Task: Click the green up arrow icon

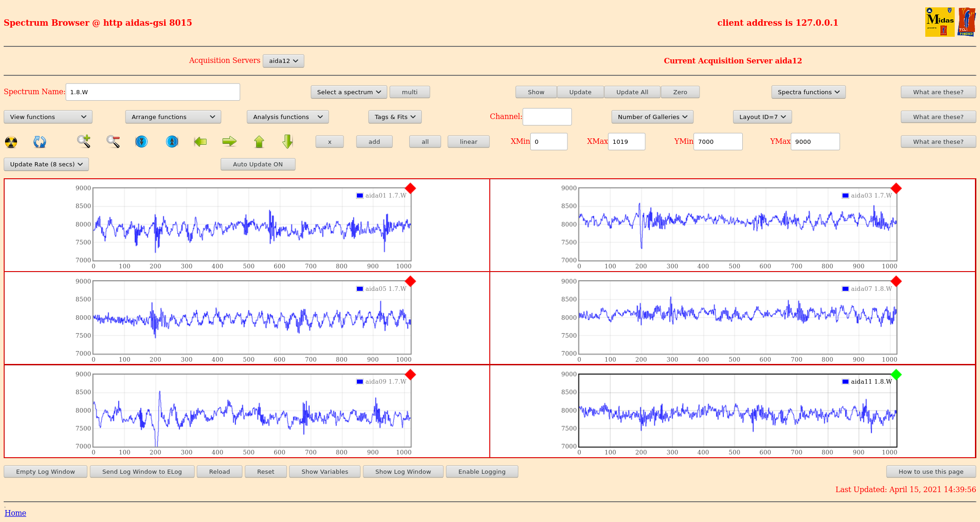Action: 259,142
